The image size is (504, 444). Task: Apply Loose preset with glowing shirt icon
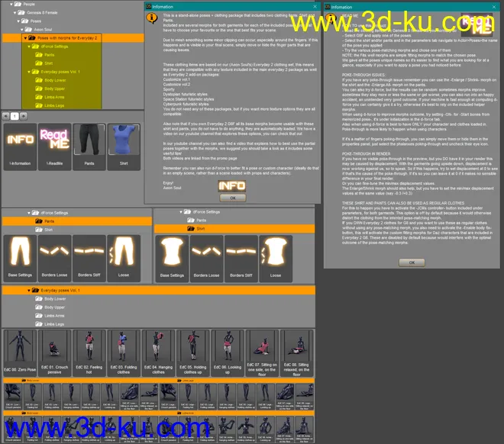point(276,253)
